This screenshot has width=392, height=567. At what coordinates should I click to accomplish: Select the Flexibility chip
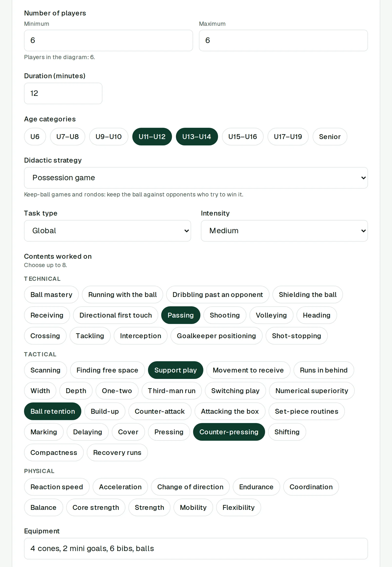click(x=238, y=507)
